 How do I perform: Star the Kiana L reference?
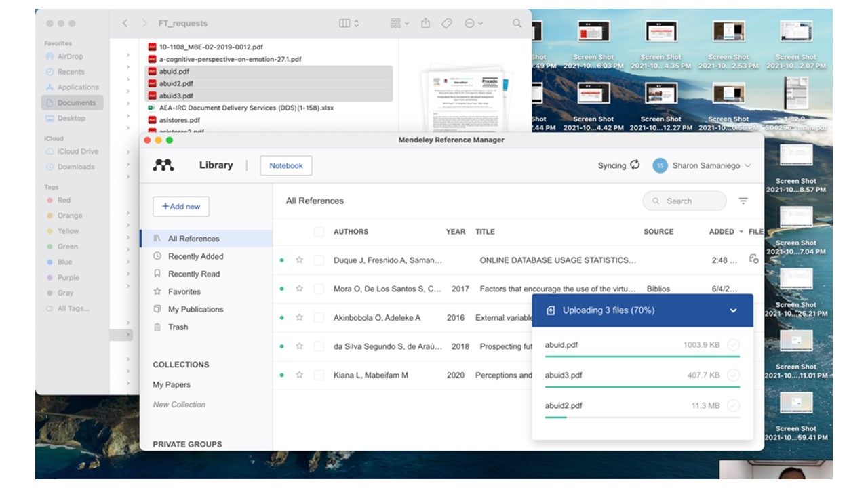click(x=299, y=375)
